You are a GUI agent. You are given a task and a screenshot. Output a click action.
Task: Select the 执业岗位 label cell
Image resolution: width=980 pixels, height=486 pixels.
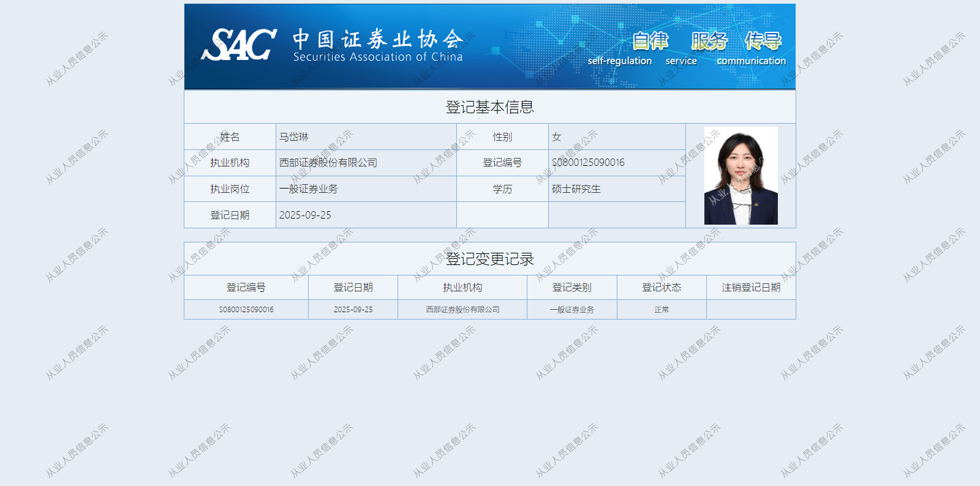coord(230,189)
